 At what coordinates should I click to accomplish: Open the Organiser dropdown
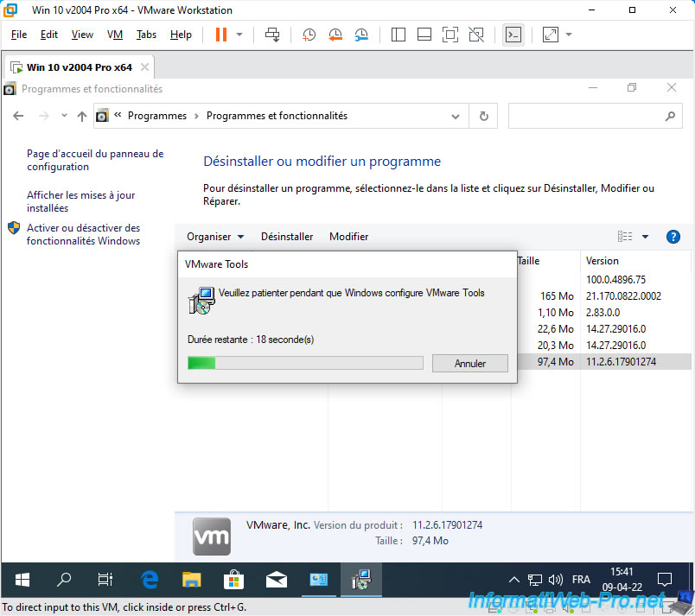[x=215, y=237]
